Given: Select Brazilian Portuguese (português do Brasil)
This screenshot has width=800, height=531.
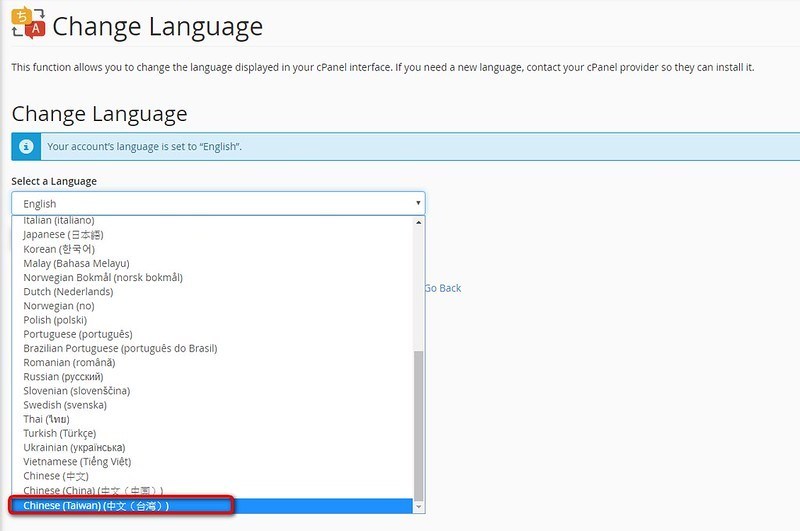Looking at the screenshot, I should coord(212,348).
